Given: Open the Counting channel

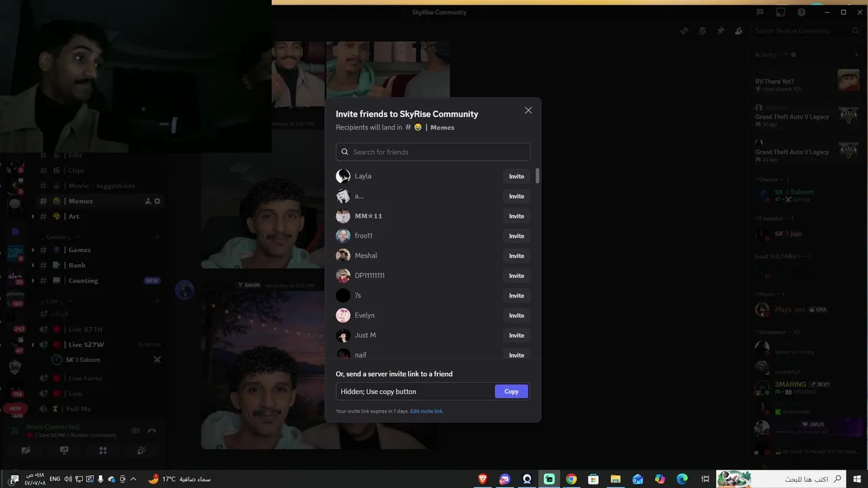Looking at the screenshot, I should click(x=99, y=281).
